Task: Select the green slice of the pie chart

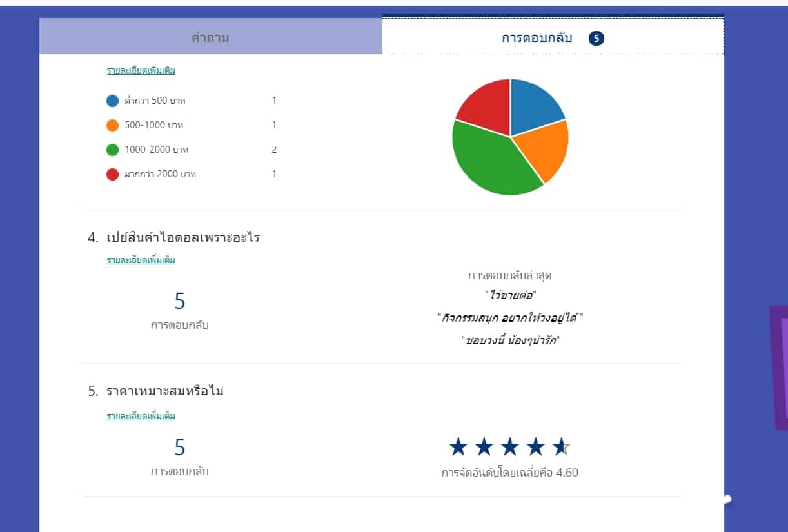Action: tap(490, 161)
